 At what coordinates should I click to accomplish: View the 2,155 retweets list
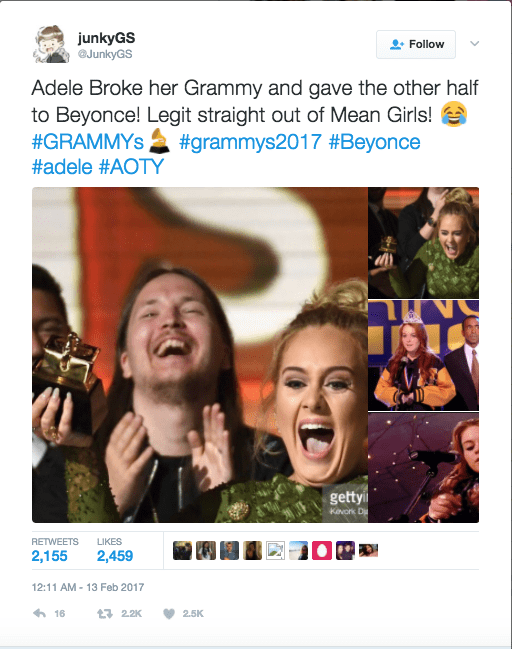(55, 550)
